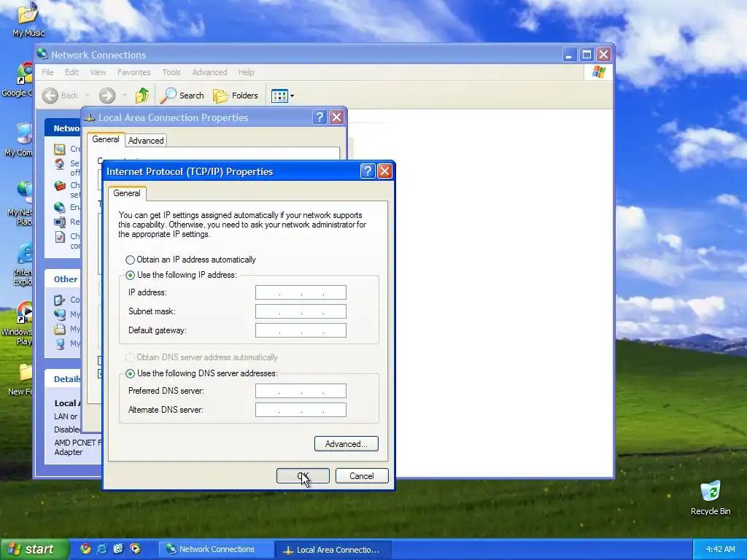Click the Alternate DNS server field
The width and height of the screenshot is (747, 560).
301,410
